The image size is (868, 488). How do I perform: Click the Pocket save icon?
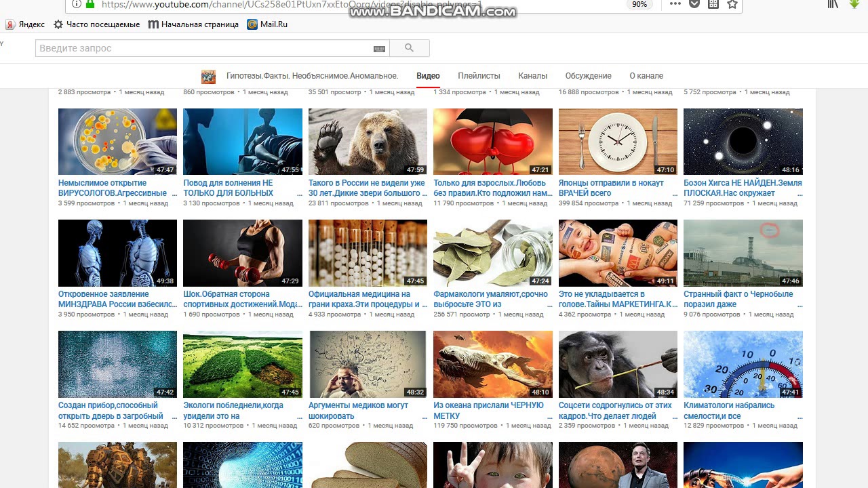(694, 4)
